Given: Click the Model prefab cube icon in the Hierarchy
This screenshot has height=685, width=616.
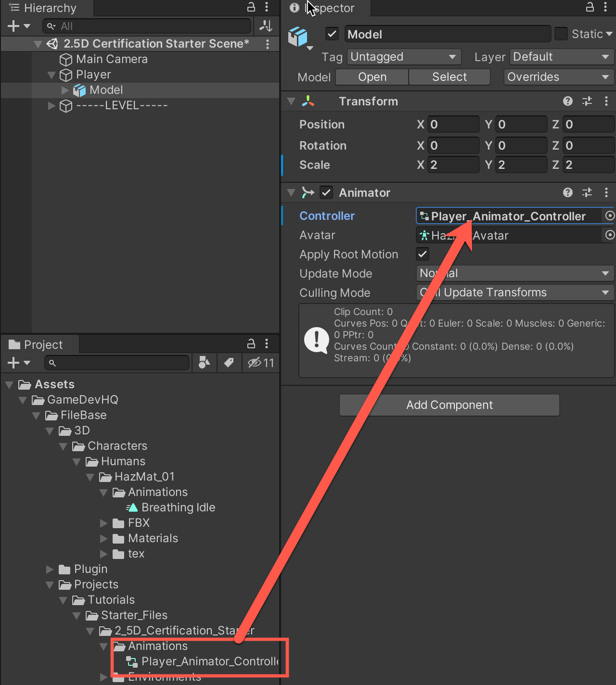Looking at the screenshot, I should (x=79, y=90).
